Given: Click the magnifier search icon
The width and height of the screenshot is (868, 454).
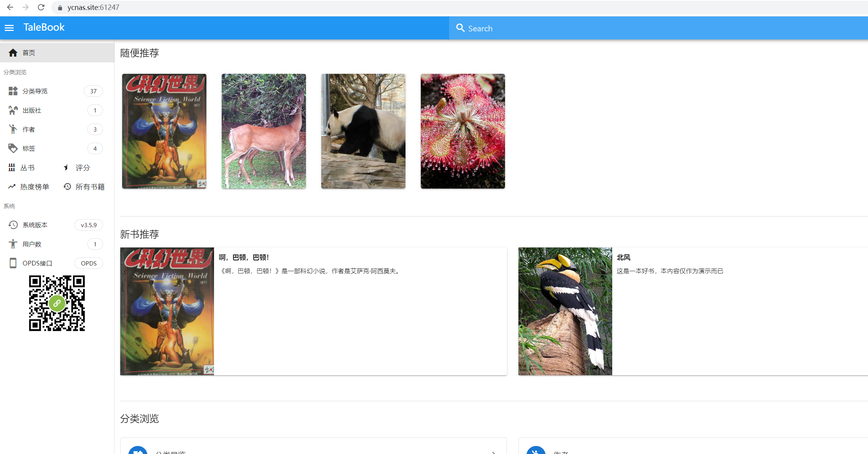Looking at the screenshot, I should [460, 28].
